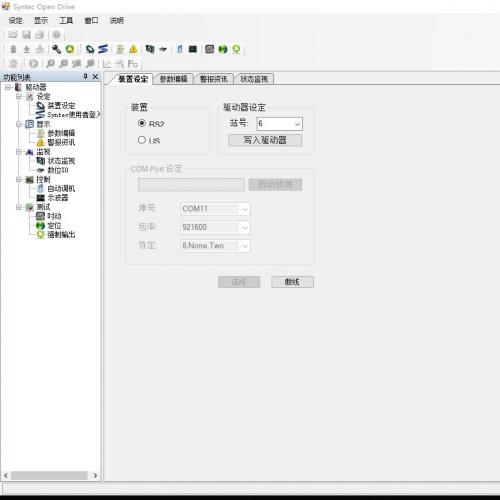Screen dimensions: 500x500
Task: Click the function panel scrollbar left arrow
Action: pos(6,475)
